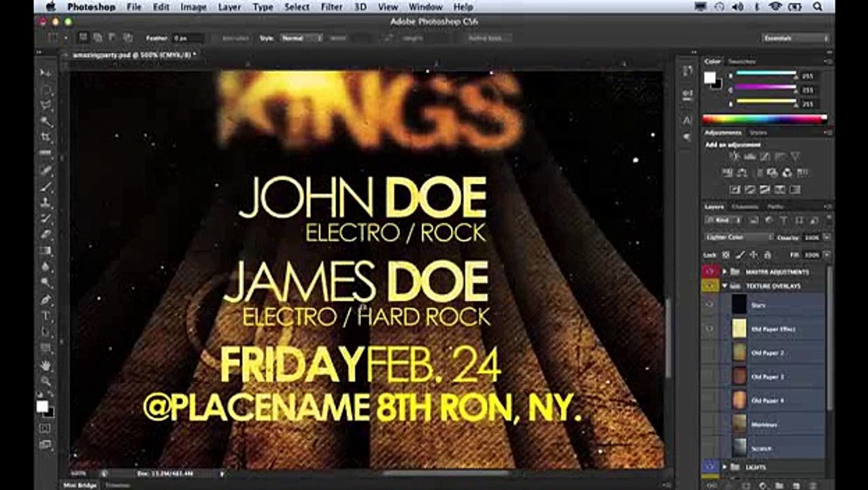Select the Eraser tool
Image resolution: width=868 pixels, height=490 pixels.
pyautogui.click(x=46, y=235)
